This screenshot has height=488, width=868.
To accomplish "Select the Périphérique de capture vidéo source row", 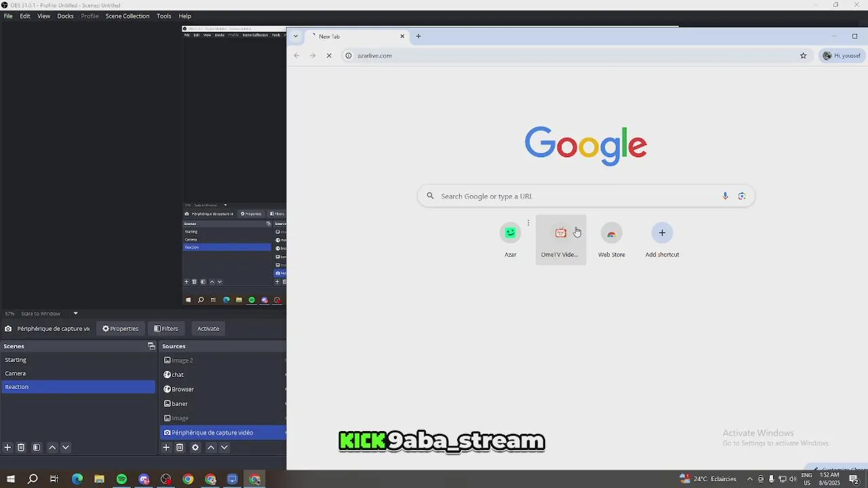I will [x=224, y=432].
